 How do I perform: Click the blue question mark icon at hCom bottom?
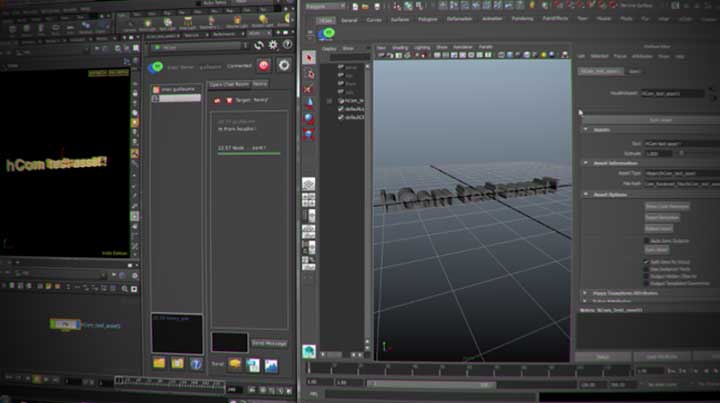pos(196,364)
